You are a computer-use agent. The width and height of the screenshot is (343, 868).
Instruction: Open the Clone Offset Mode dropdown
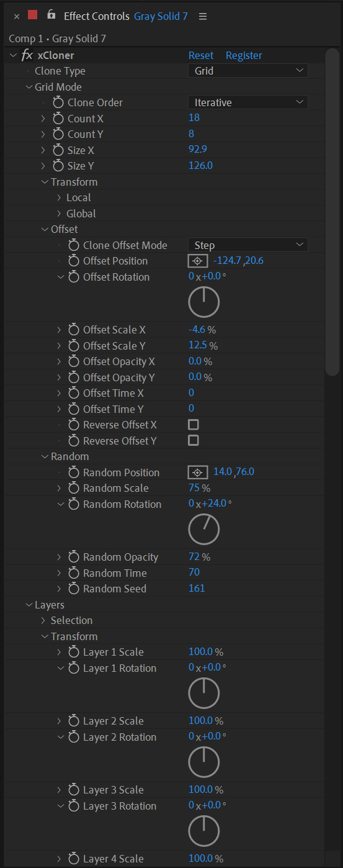248,245
